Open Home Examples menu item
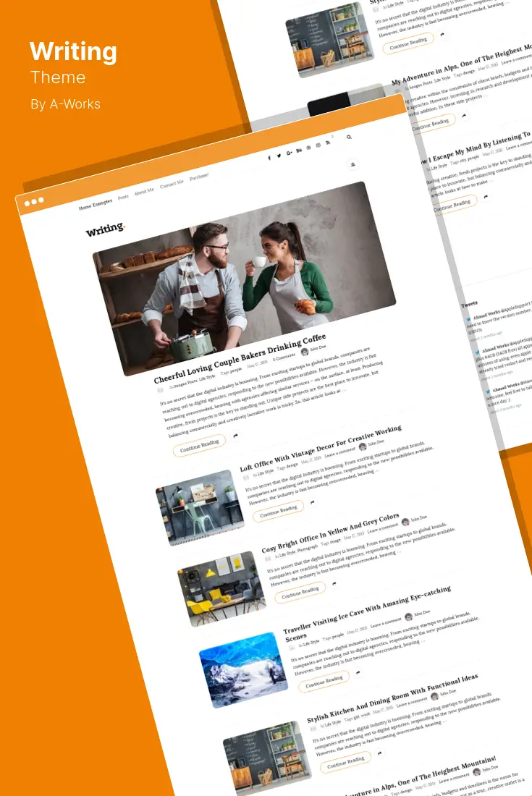 tap(96, 204)
